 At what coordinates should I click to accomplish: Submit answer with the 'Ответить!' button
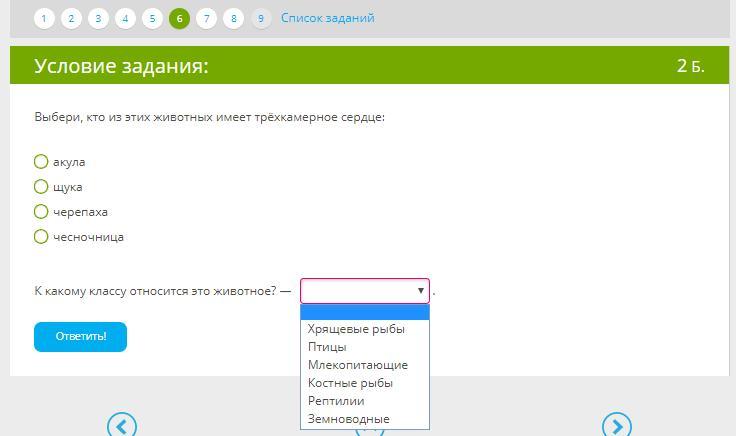coord(80,337)
